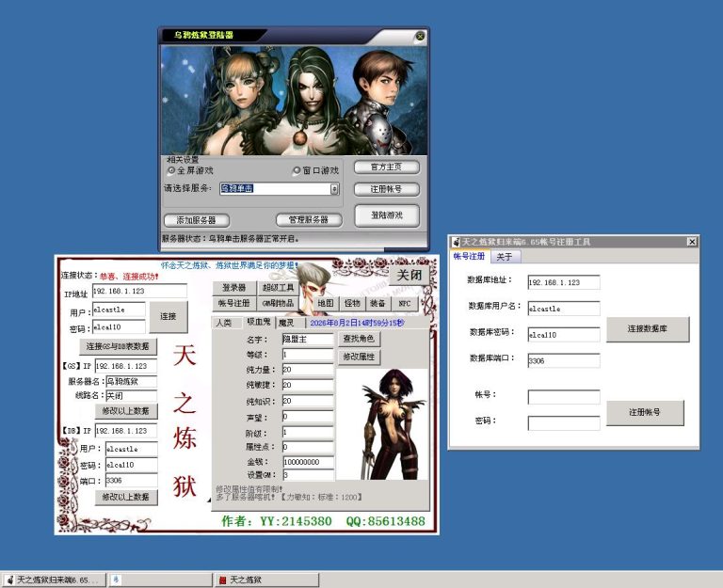Switch to the 帐号注册 tab in registration tool
Viewport: 723px width, 588px height.
point(470,256)
